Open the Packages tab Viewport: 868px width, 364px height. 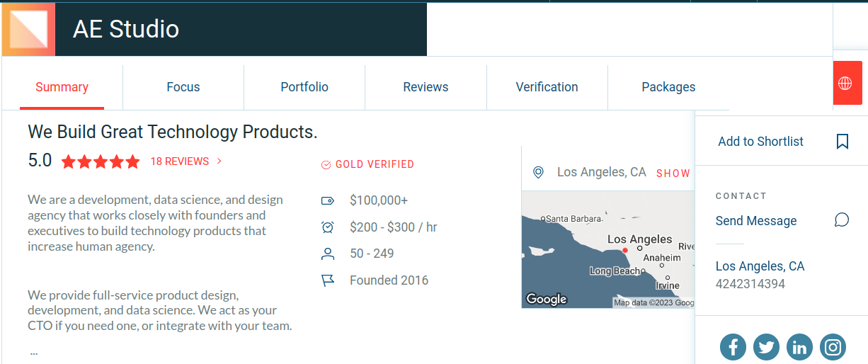click(x=668, y=87)
